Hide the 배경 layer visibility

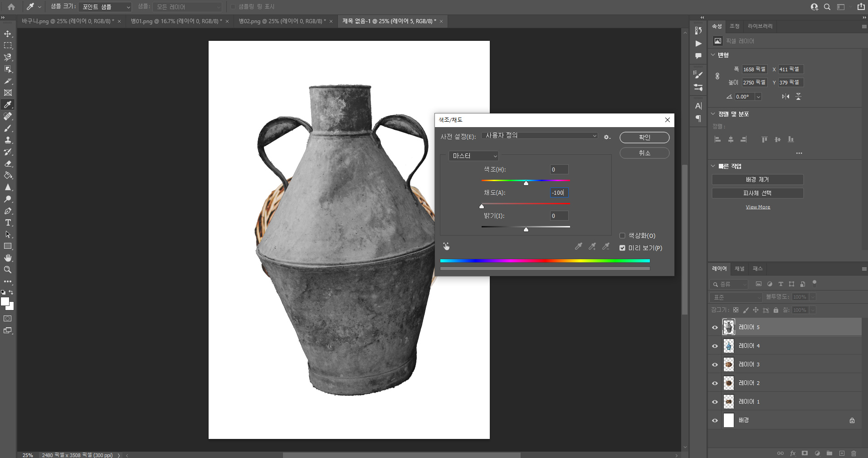715,420
